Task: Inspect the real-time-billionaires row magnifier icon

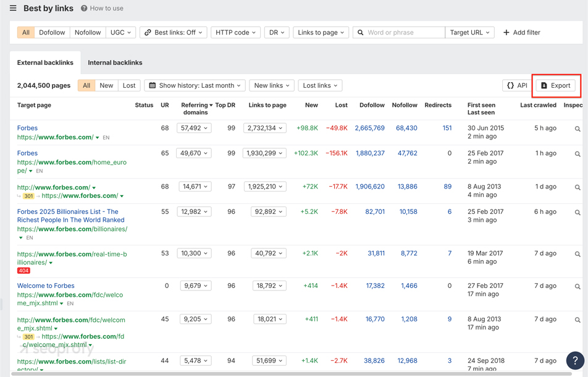Action: coord(577,255)
